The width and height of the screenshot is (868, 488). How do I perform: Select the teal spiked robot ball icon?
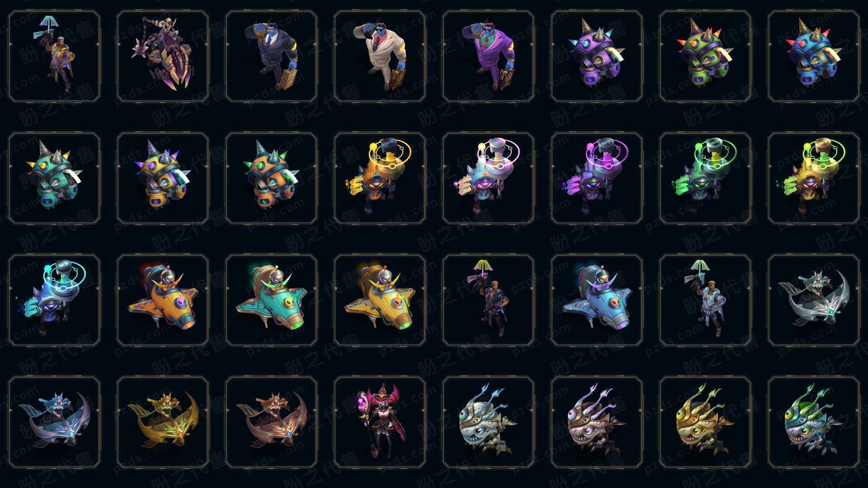pyautogui.click(x=54, y=178)
